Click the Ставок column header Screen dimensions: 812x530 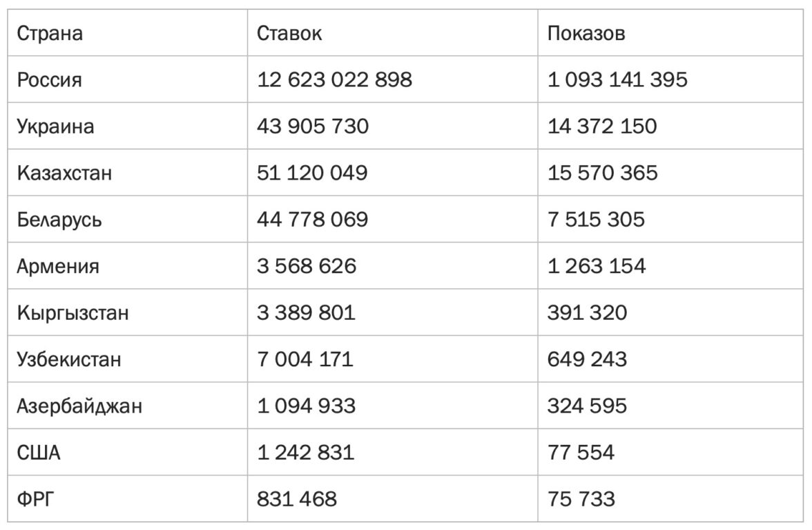click(289, 33)
